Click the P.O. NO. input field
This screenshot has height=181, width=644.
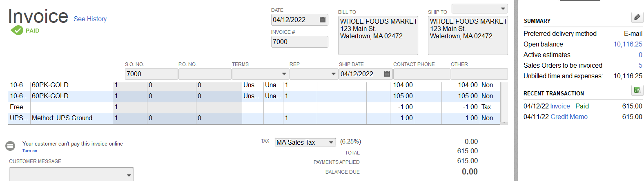point(205,74)
